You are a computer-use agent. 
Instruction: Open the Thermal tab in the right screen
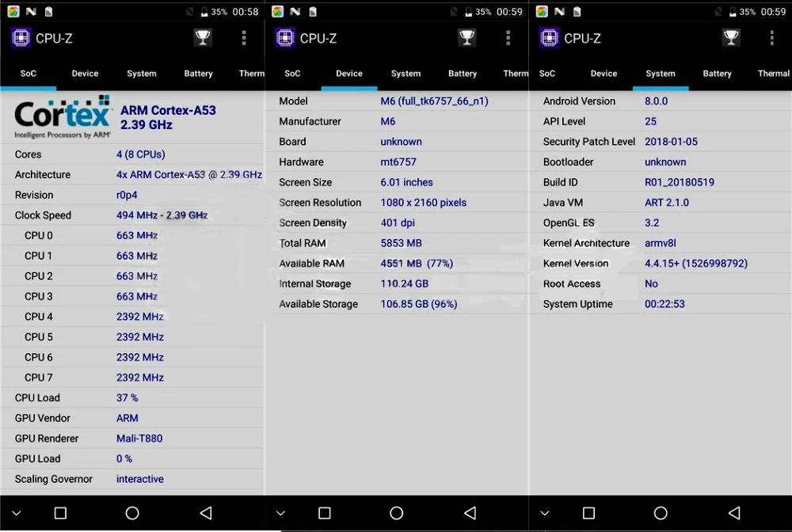(773, 74)
